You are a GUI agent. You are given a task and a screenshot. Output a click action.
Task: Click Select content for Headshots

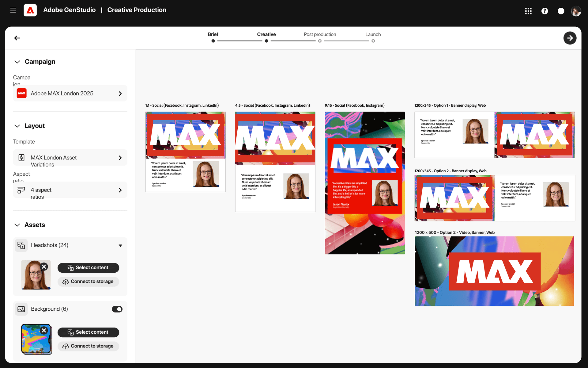point(88,268)
